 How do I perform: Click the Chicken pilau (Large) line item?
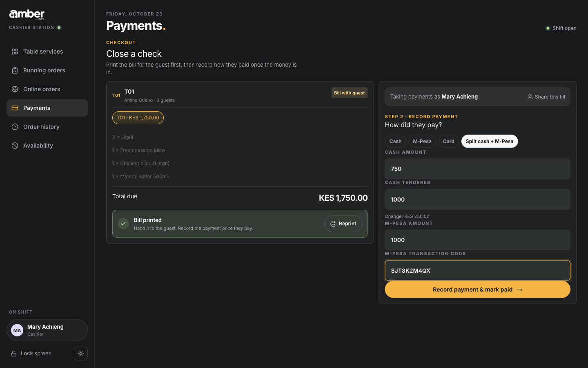(x=141, y=164)
